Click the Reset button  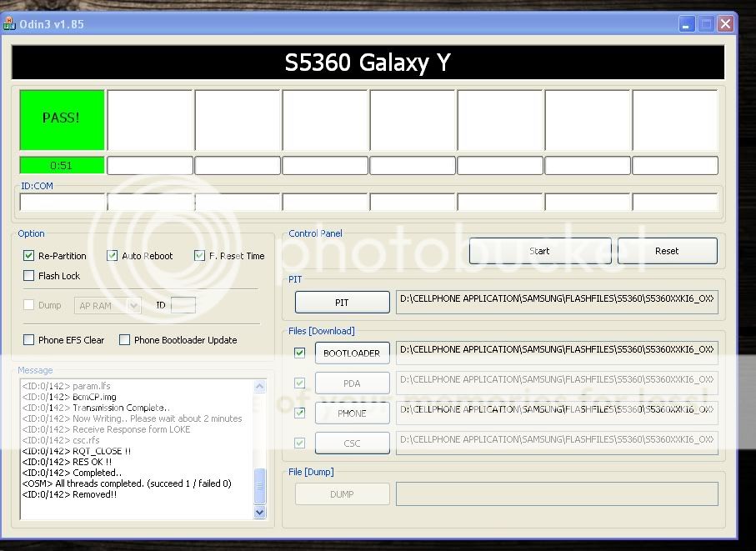pyautogui.click(x=668, y=251)
